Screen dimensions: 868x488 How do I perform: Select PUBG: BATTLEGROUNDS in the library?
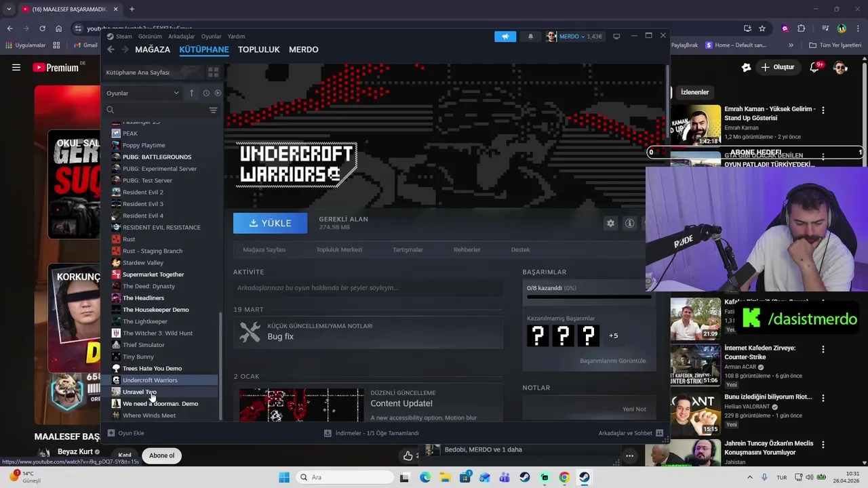157,157
